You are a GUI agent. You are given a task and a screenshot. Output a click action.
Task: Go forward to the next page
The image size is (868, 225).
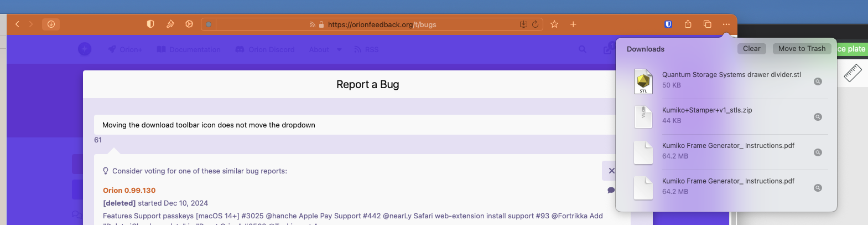(x=31, y=24)
